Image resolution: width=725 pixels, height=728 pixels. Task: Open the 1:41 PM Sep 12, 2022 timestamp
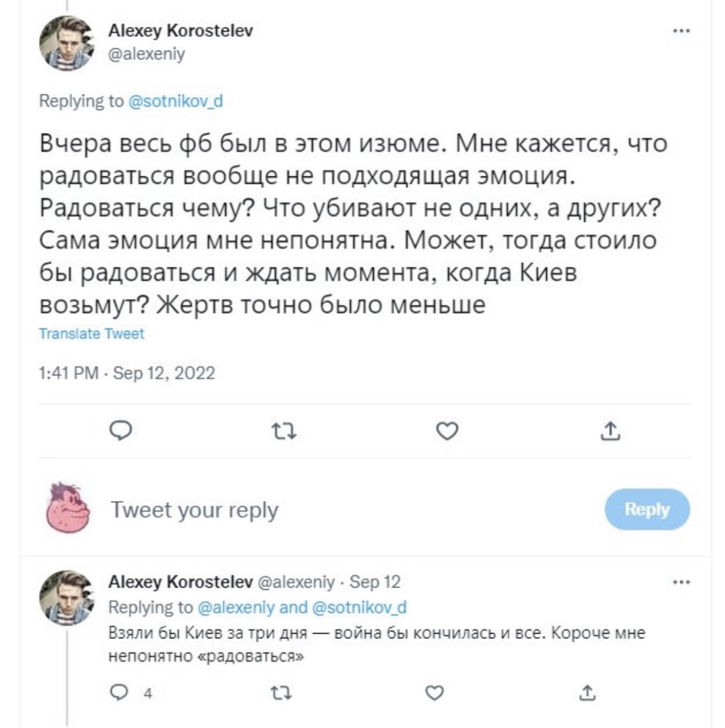pyautogui.click(x=127, y=373)
